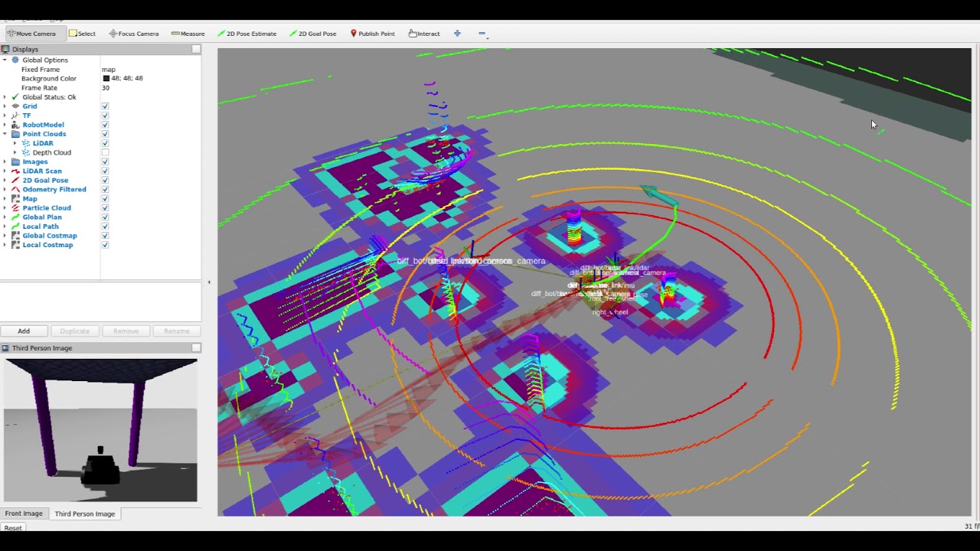
Task: Select the Publish Point tool
Action: 372,34
